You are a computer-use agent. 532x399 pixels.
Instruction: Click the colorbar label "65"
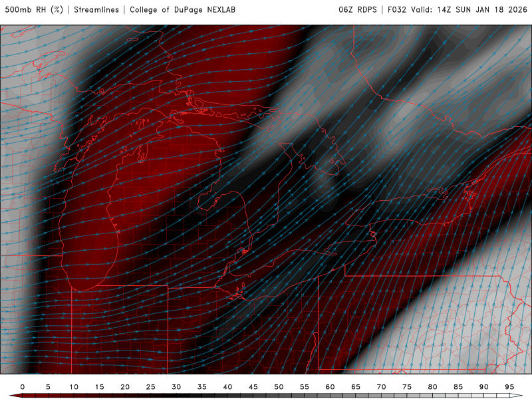pos(356,387)
